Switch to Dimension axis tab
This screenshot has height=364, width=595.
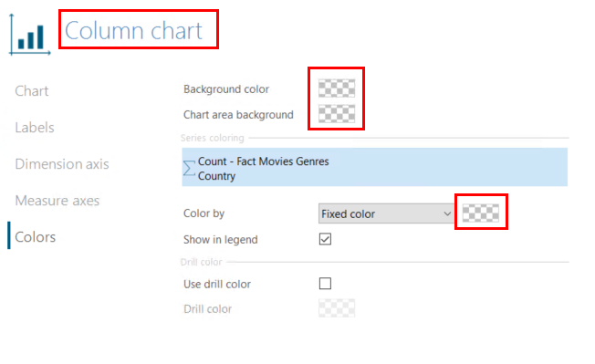click(62, 164)
